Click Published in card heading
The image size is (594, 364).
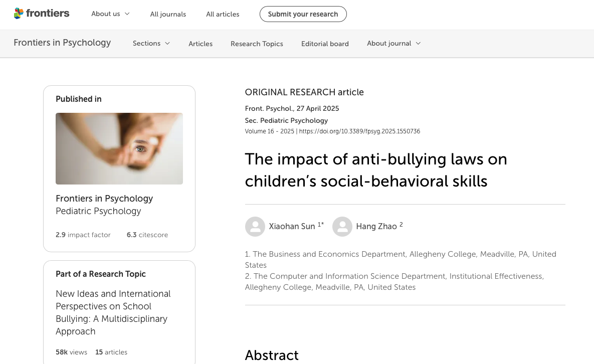tap(78, 99)
